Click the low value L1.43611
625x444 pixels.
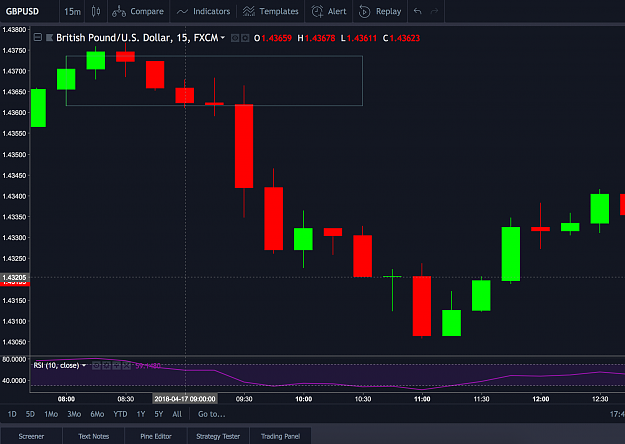[359, 38]
